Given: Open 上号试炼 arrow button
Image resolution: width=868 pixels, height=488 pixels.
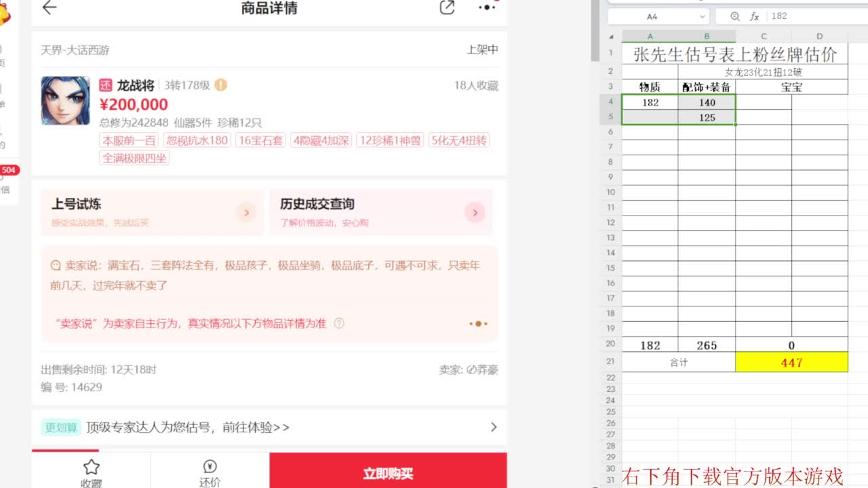Looking at the screenshot, I should coord(246,212).
